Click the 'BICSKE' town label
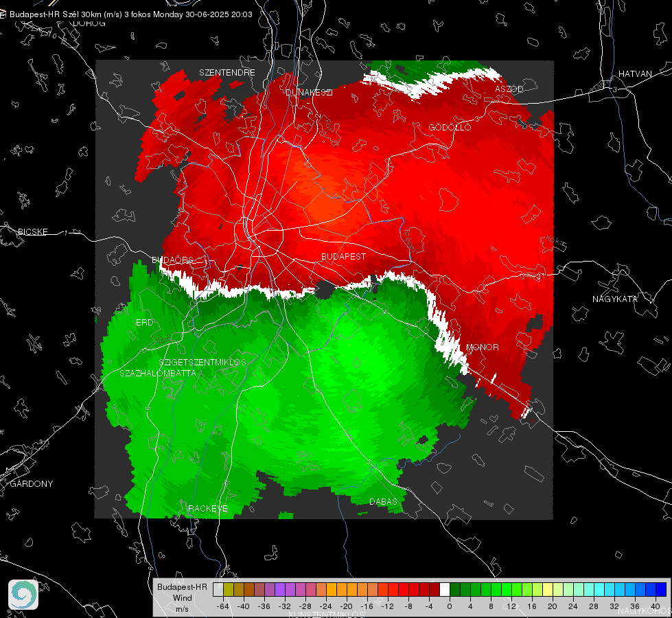 (33, 231)
